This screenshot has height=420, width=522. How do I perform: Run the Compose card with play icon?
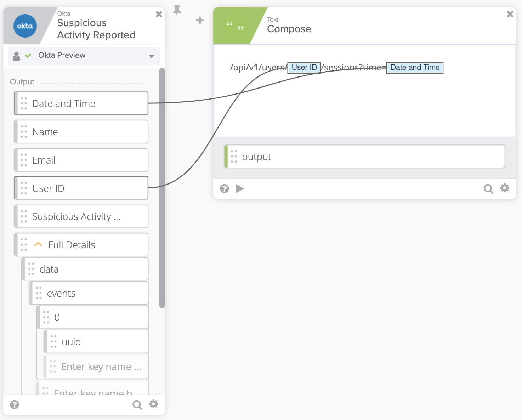click(x=240, y=188)
